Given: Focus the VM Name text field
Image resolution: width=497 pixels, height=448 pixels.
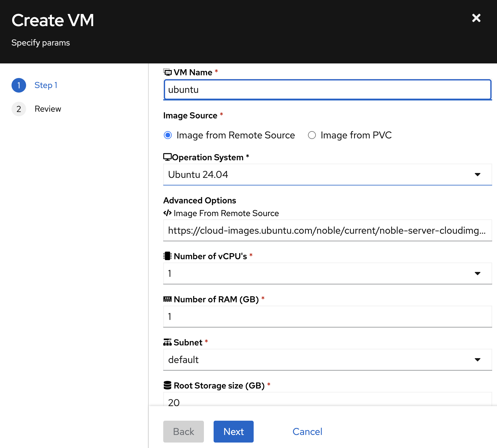Looking at the screenshot, I should click(x=327, y=90).
